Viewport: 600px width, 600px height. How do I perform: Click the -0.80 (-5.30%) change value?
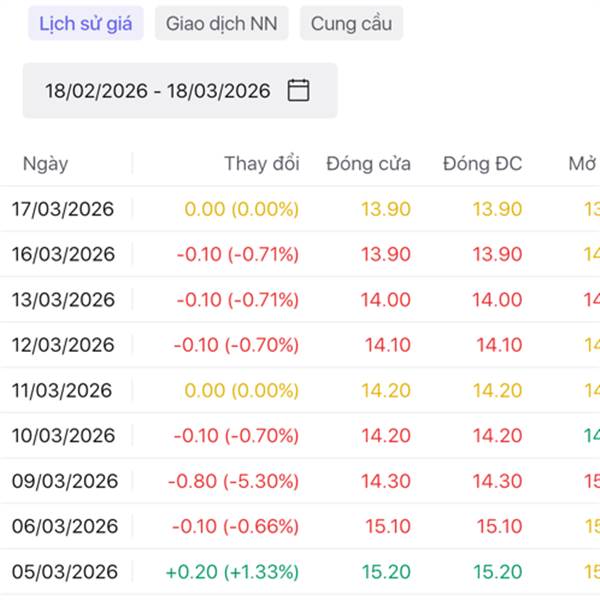tap(233, 481)
